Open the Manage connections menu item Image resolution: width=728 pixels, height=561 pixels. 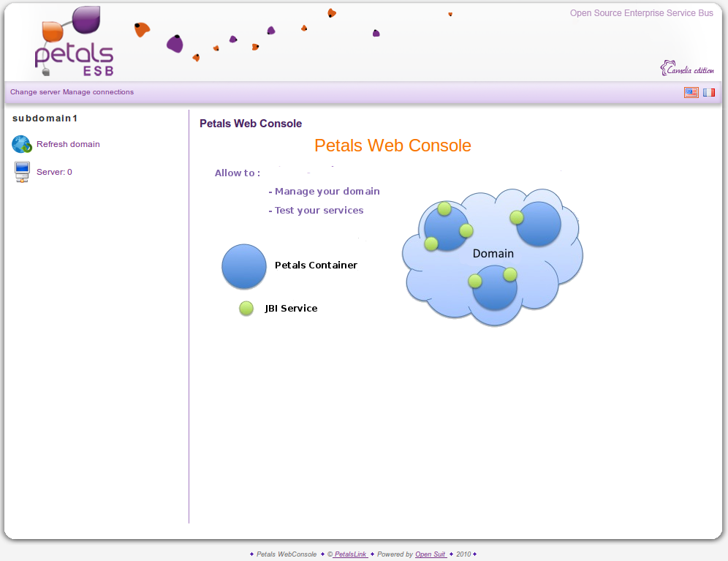coord(98,92)
